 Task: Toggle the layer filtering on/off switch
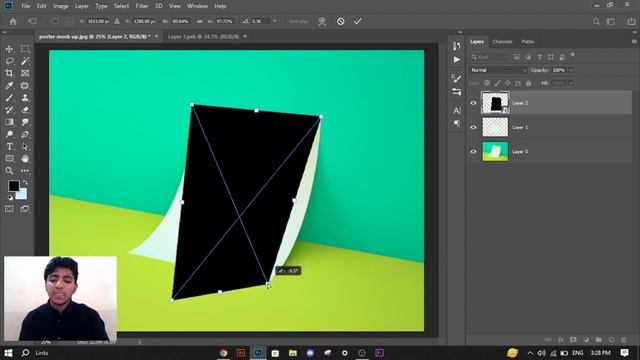point(573,55)
